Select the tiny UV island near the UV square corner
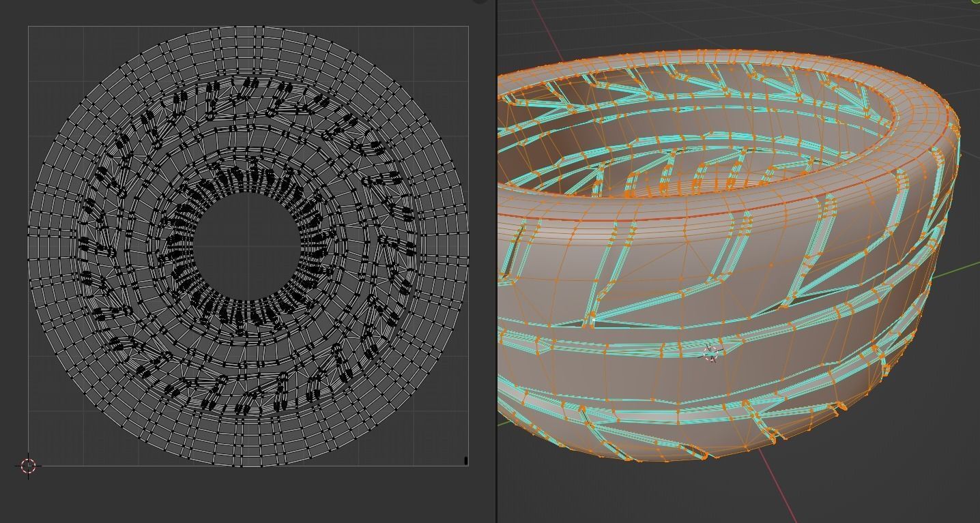Viewport: 980px width, 523px height. (x=465, y=461)
